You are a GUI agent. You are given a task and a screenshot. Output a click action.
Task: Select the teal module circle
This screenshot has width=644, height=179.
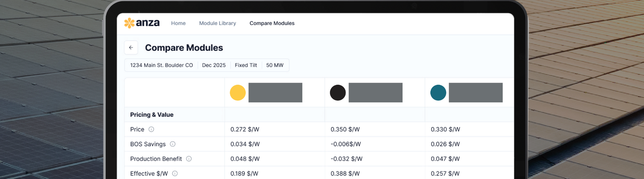click(438, 93)
